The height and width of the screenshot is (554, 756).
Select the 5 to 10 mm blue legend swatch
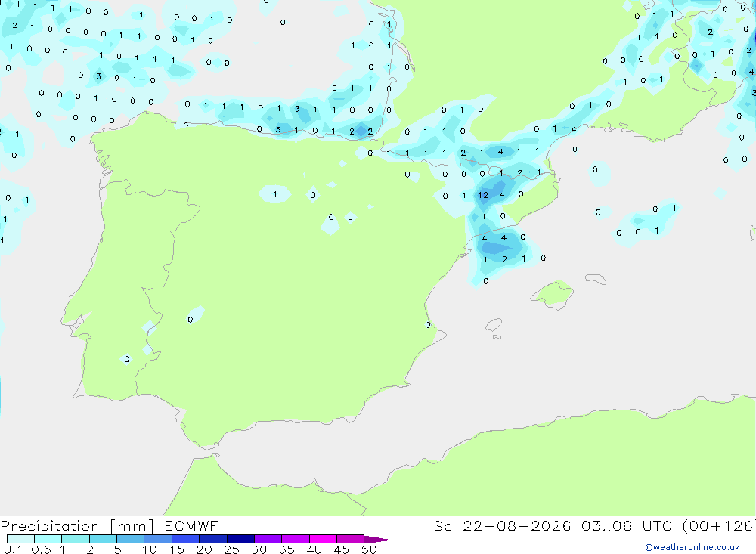(130, 539)
